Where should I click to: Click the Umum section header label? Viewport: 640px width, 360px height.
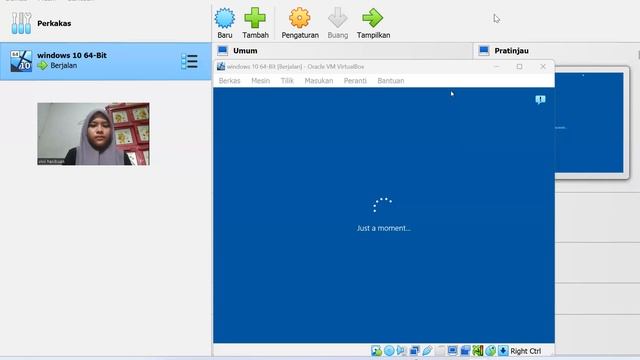(245, 51)
